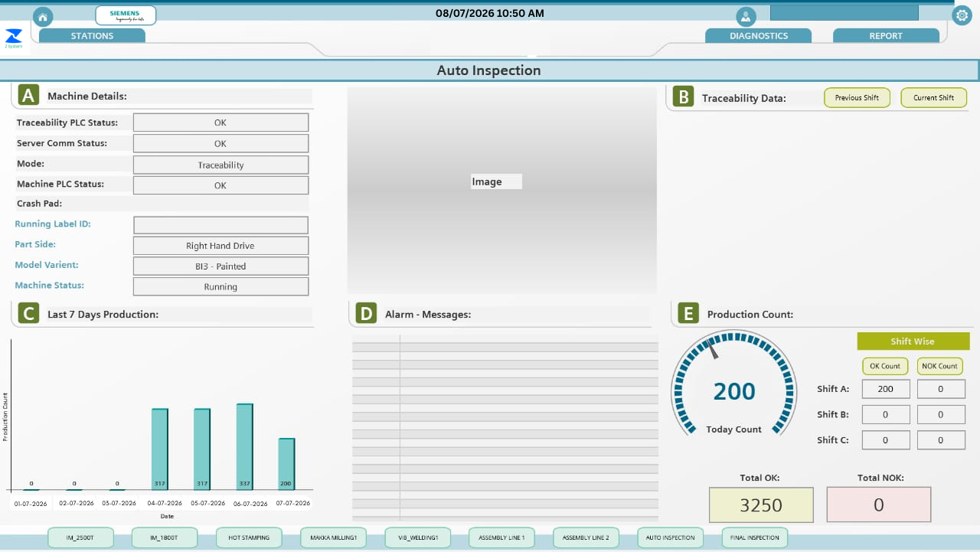Click the green E section badge
980x552 pixels.
688,313
